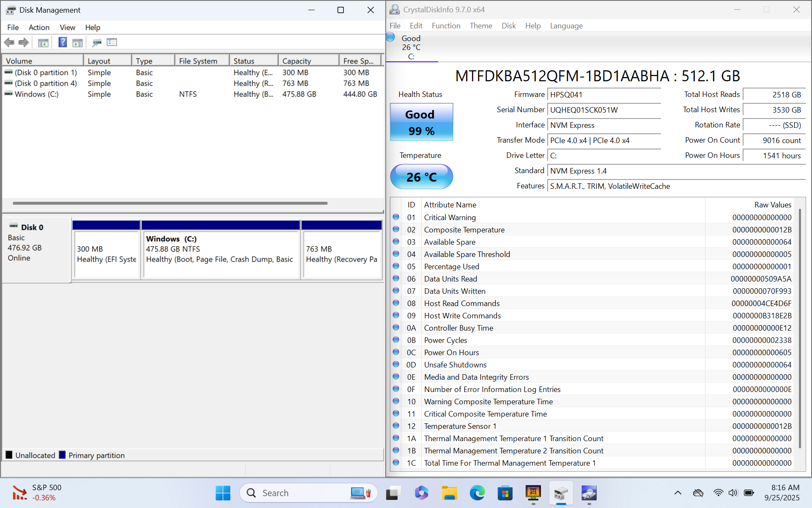Image resolution: width=812 pixels, height=508 pixels.
Task: Click the Forward arrow toolbar icon
Action: (24, 42)
